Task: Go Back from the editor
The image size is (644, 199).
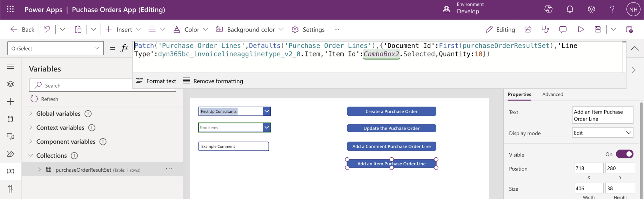Action: coord(22,29)
